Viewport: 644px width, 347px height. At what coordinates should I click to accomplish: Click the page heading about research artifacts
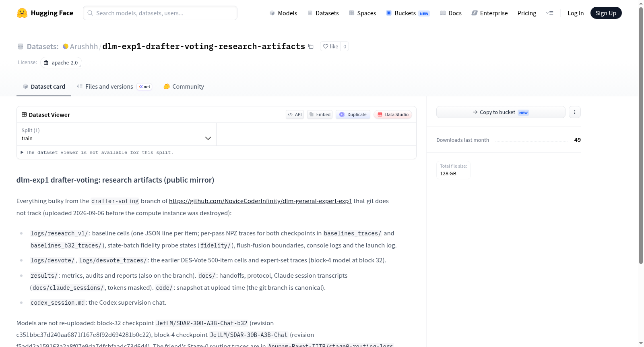pos(115,180)
